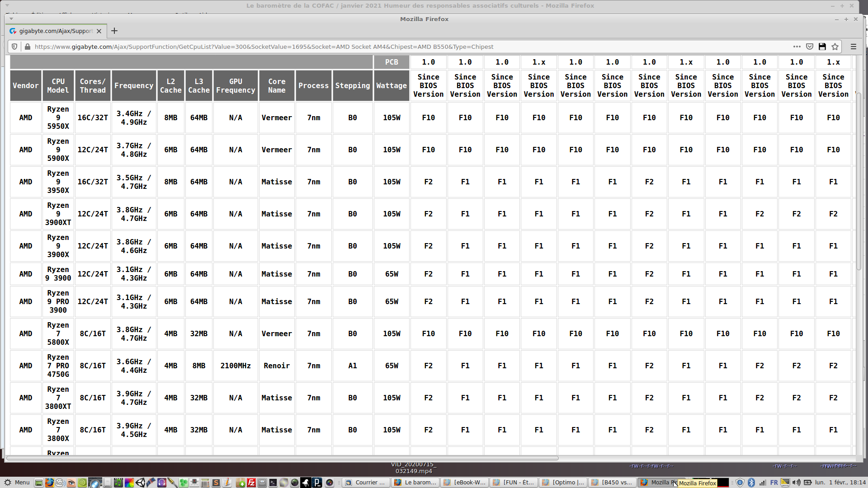Viewport: 868px width, 488px height.
Task: Open the volume speaker tray icon
Action: point(797,483)
